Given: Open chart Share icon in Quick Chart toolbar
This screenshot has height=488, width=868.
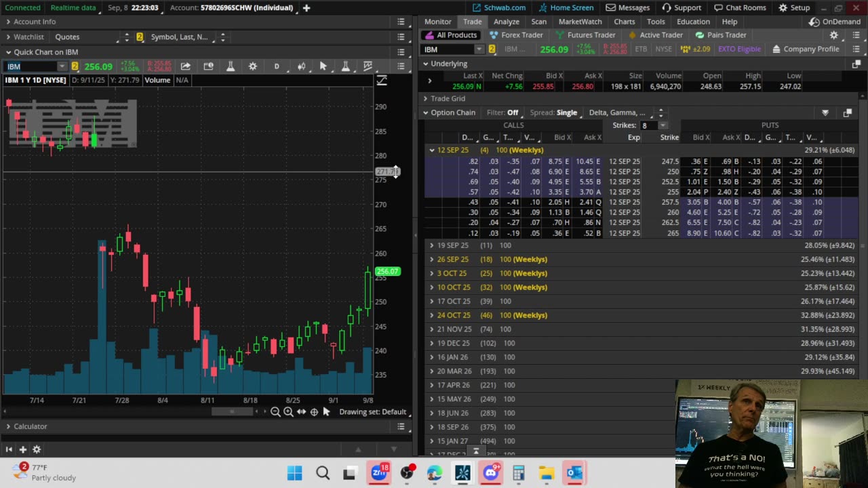Looking at the screenshot, I should click(x=185, y=66).
